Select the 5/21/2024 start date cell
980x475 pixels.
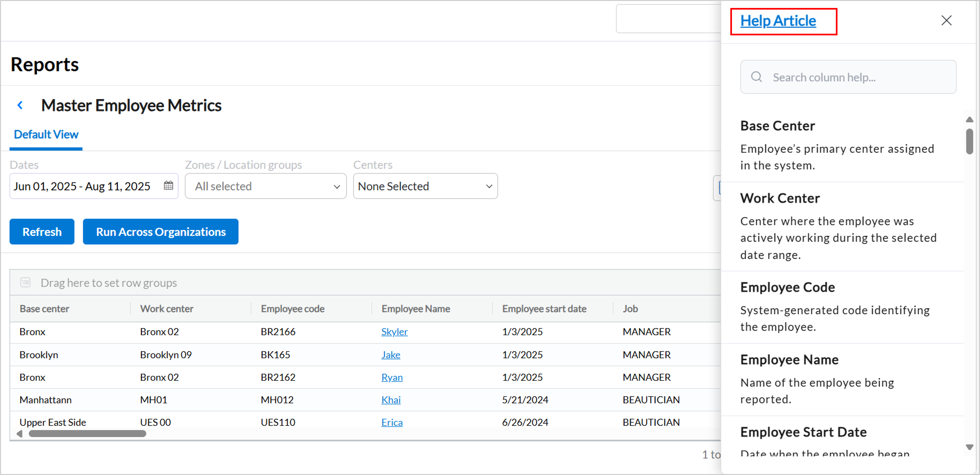pos(525,400)
